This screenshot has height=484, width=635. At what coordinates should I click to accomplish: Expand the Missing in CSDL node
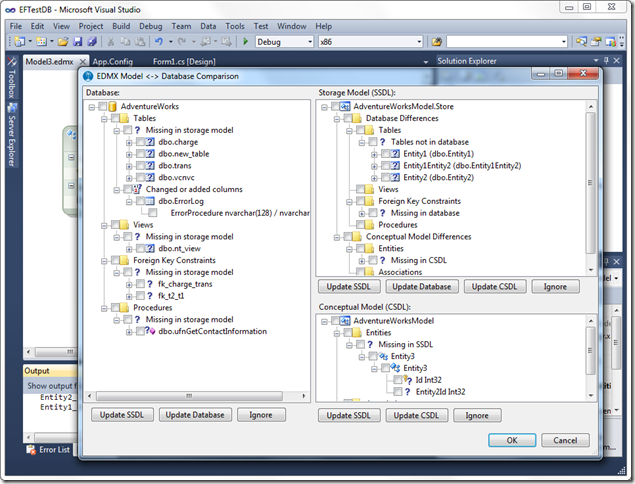pyautogui.click(x=362, y=261)
